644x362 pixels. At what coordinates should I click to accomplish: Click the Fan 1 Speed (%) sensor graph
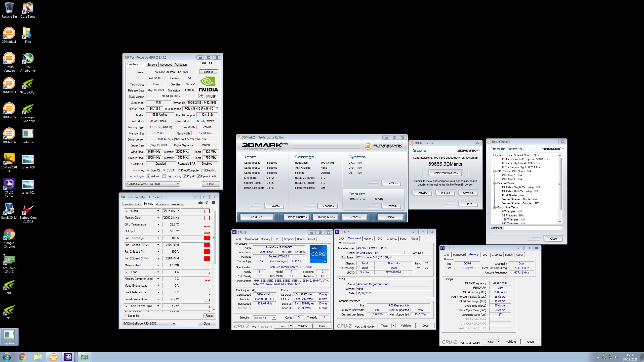pyautogui.click(x=196, y=238)
